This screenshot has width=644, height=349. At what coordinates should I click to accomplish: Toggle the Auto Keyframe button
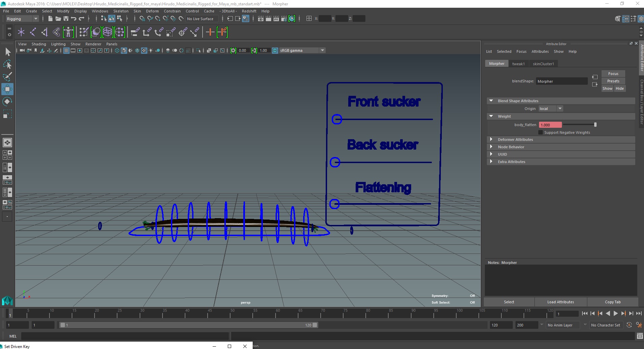(x=629, y=325)
